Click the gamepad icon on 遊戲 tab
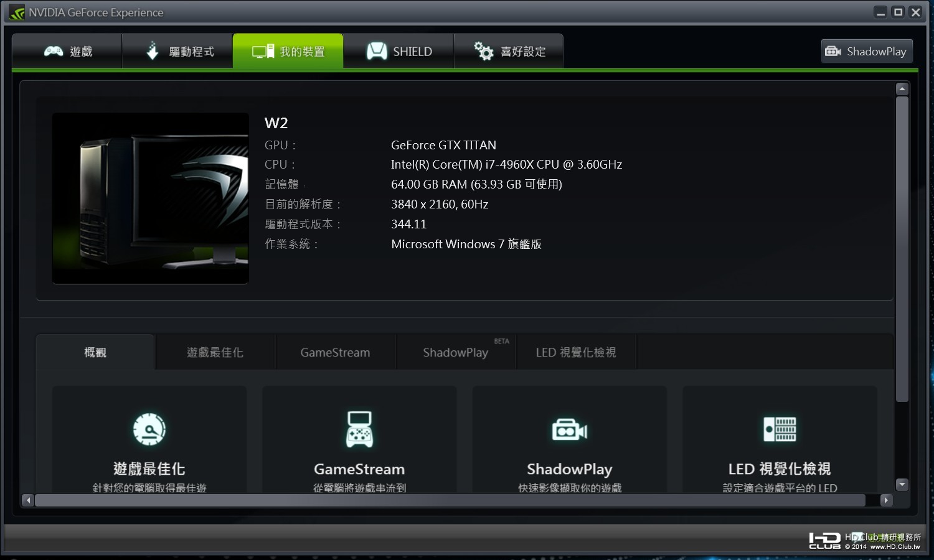 pyautogui.click(x=54, y=51)
